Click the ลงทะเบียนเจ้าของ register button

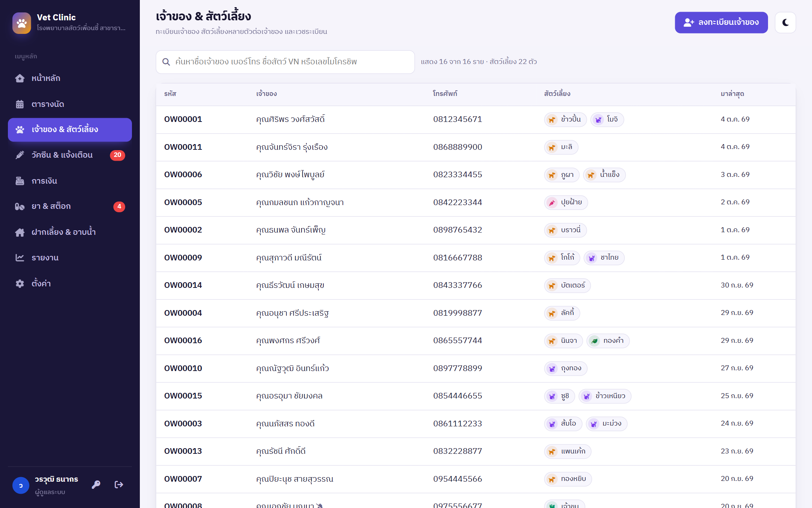click(721, 23)
